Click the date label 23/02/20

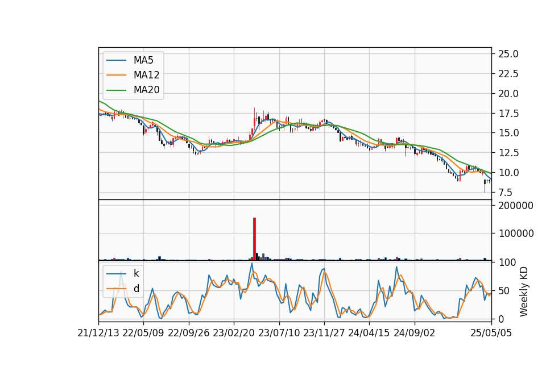234,333
